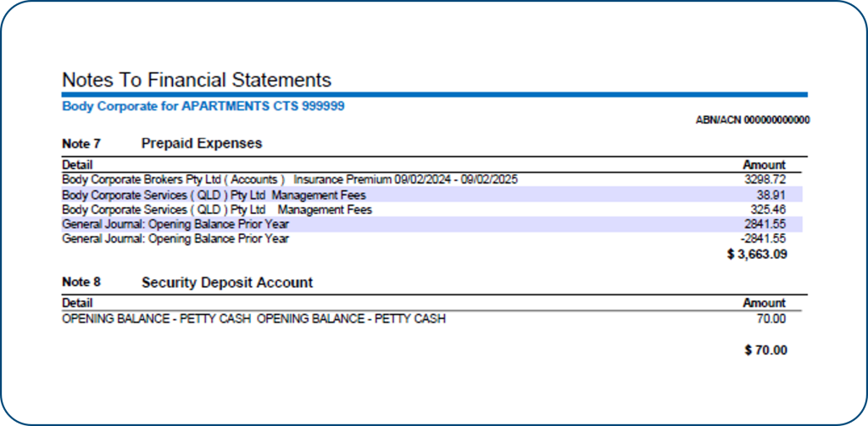Select the Security Deposit Account section title
868x426 pixels.
227,283
